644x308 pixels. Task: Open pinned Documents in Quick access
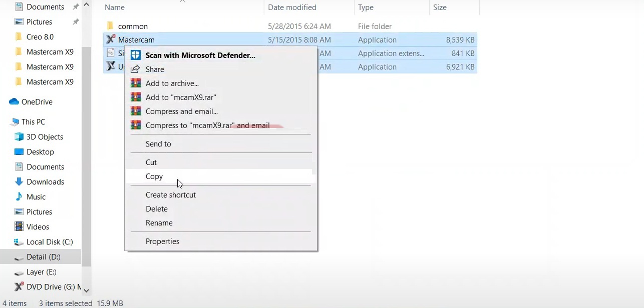(45, 7)
